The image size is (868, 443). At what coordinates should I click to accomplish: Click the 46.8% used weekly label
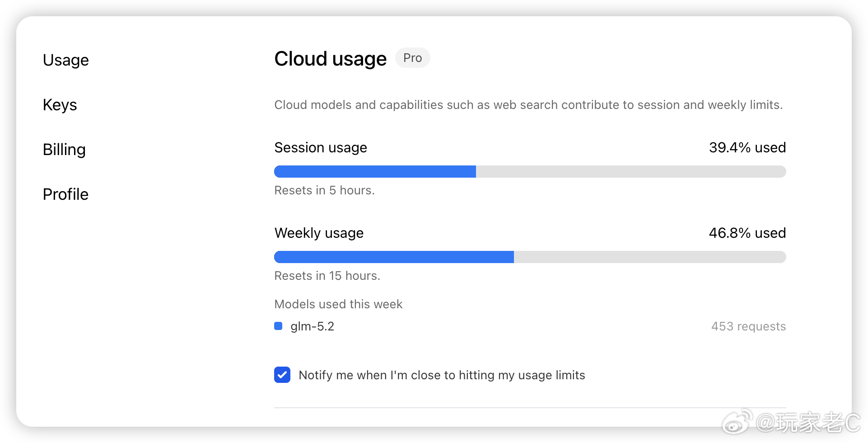click(747, 233)
